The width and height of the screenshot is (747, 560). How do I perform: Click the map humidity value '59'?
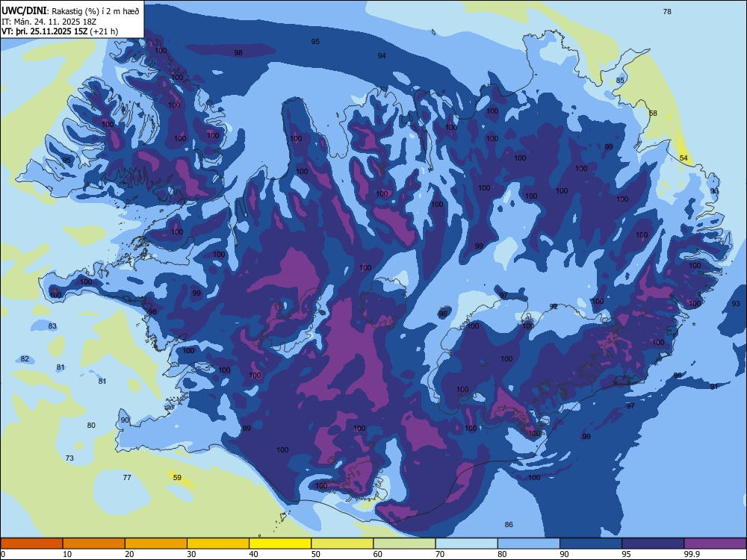[177, 477]
